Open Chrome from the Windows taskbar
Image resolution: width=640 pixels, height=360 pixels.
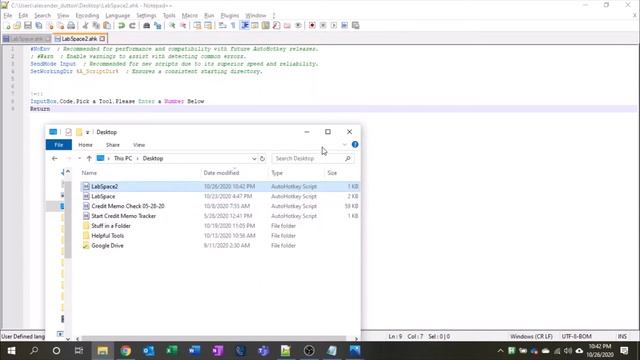point(126,351)
